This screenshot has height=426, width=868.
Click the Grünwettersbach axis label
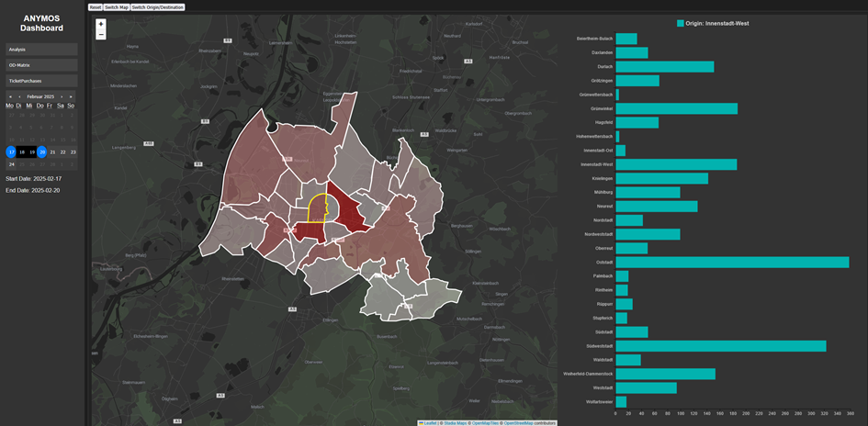pos(596,95)
